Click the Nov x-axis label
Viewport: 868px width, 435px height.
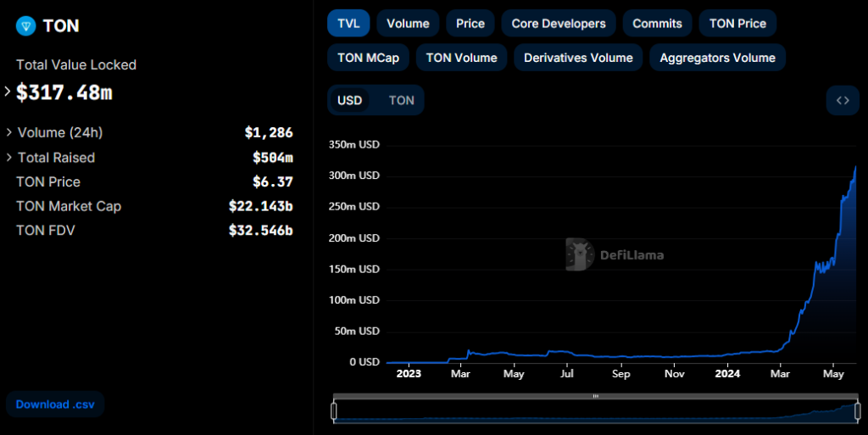pos(674,374)
